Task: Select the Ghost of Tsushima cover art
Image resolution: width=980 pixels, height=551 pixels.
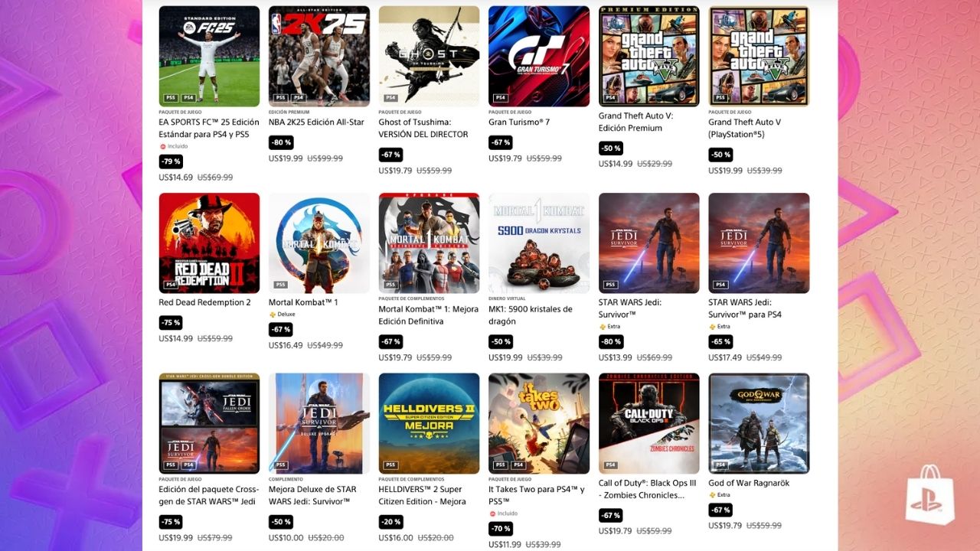Action: pyautogui.click(x=429, y=57)
